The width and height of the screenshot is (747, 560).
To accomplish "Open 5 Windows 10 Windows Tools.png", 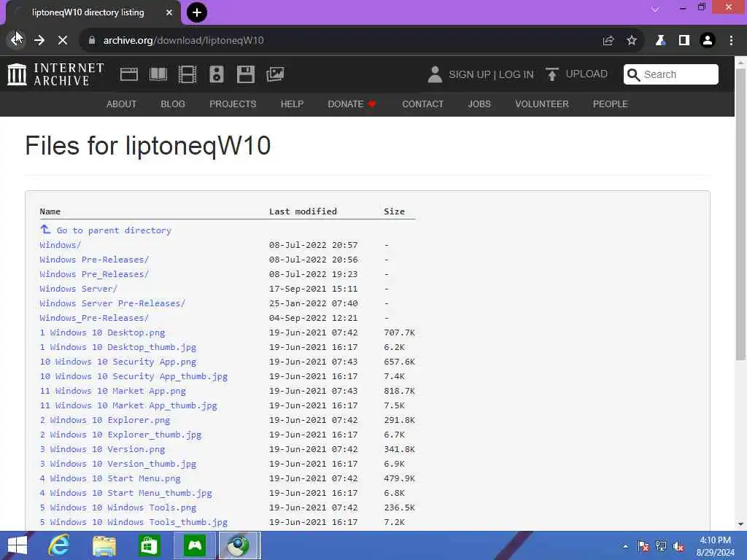I will 118,507.
